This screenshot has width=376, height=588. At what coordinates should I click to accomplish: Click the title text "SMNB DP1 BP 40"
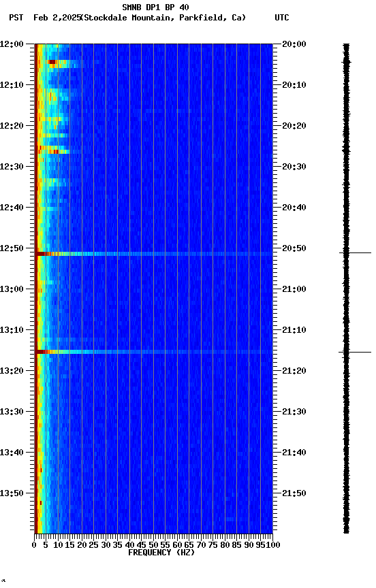(x=155, y=7)
